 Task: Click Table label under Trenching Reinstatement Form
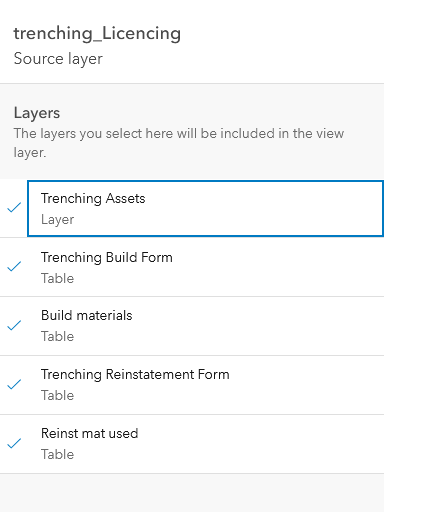[x=57, y=395]
